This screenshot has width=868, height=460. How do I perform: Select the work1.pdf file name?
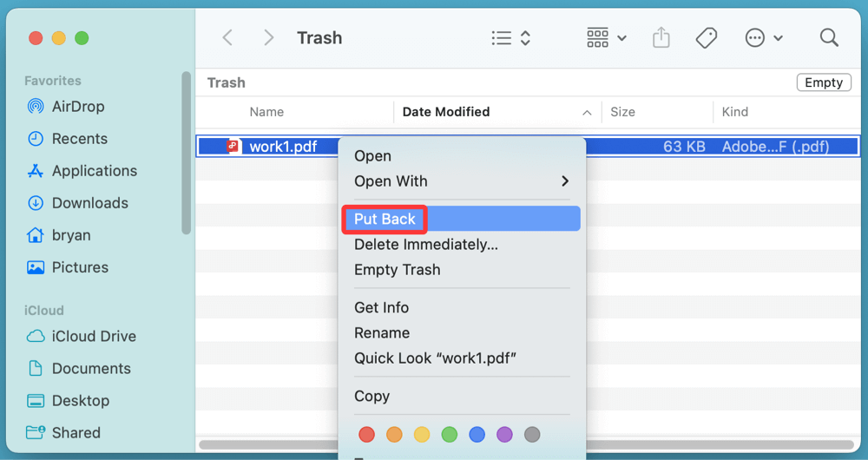(x=283, y=146)
